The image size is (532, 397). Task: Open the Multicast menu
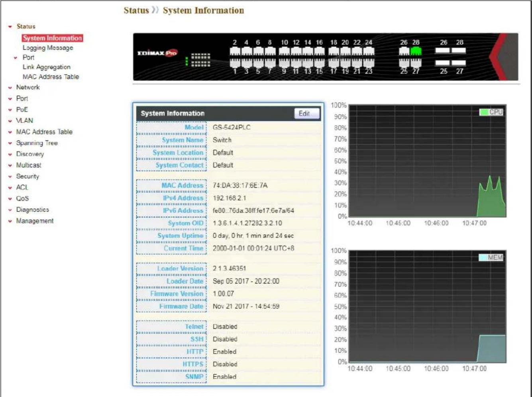[29, 165]
